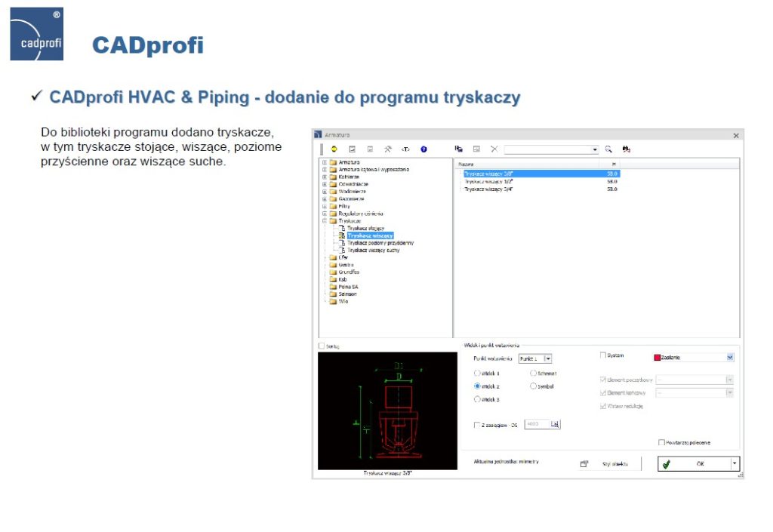
Task: Confirm the dialog by clicking OK
Action: [700, 463]
